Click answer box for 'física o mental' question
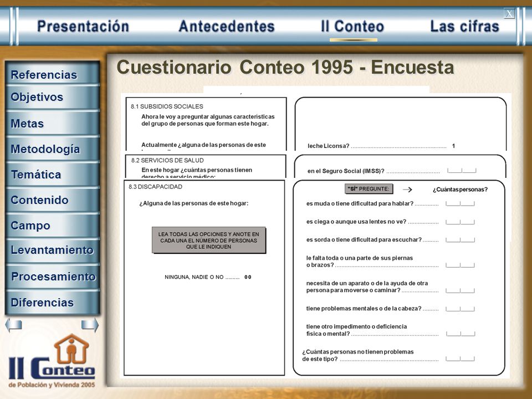Screen dimensions: 532x399 click(461, 334)
